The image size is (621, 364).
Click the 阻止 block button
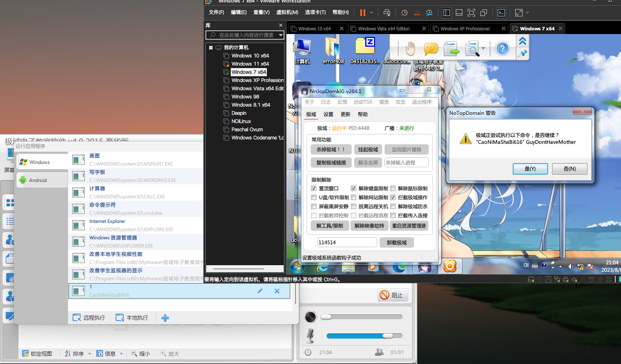(392, 295)
